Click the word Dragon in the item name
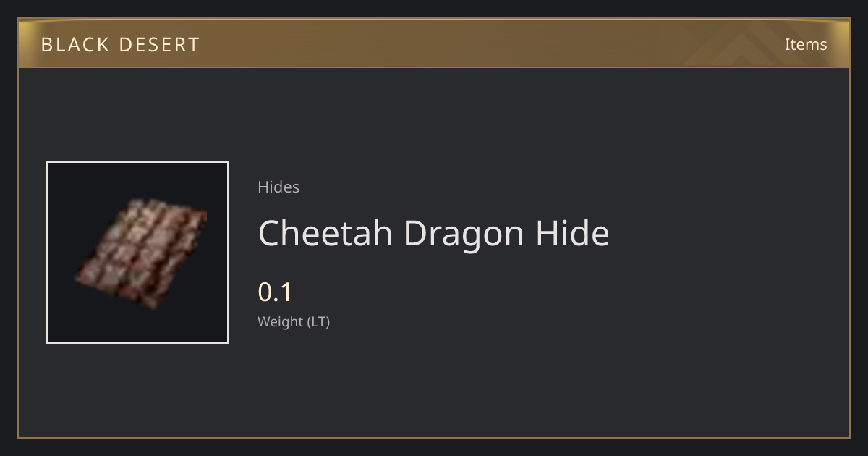The width and height of the screenshot is (868, 456). pyautogui.click(x=464, y=233)
